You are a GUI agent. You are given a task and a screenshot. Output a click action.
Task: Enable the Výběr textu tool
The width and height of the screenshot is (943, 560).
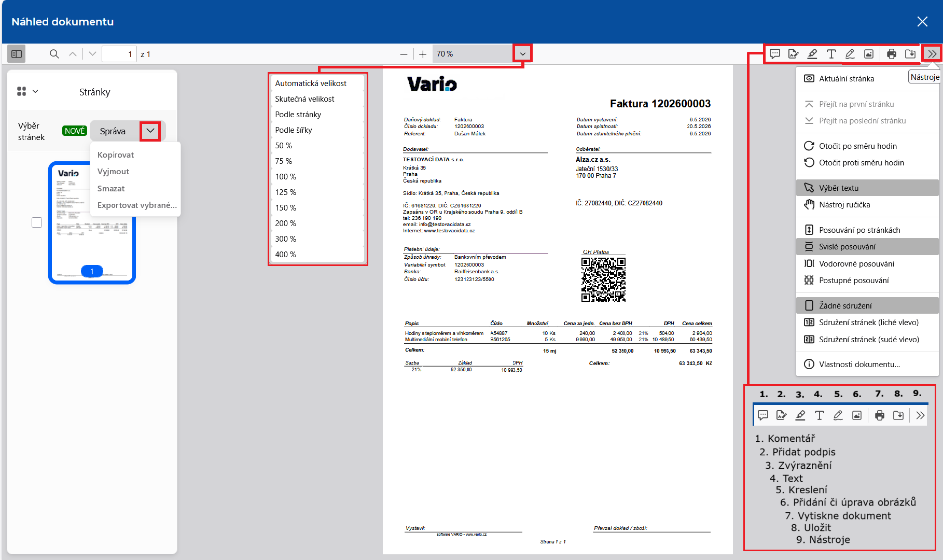pos(867,188)
